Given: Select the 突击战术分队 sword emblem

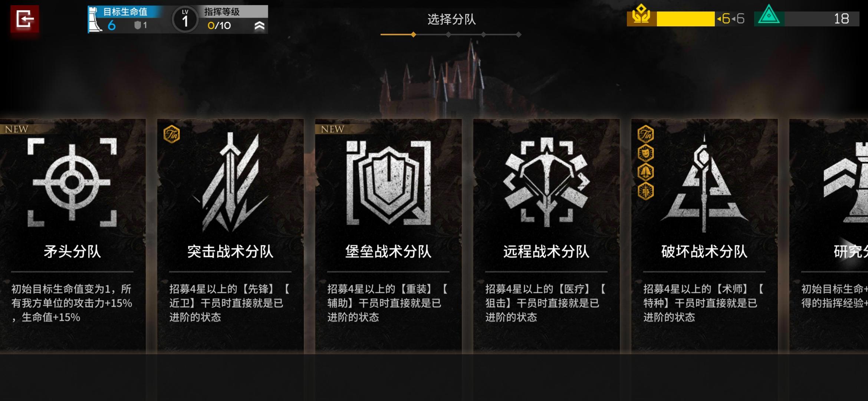Looking at the screenshot, I should 230,183.
